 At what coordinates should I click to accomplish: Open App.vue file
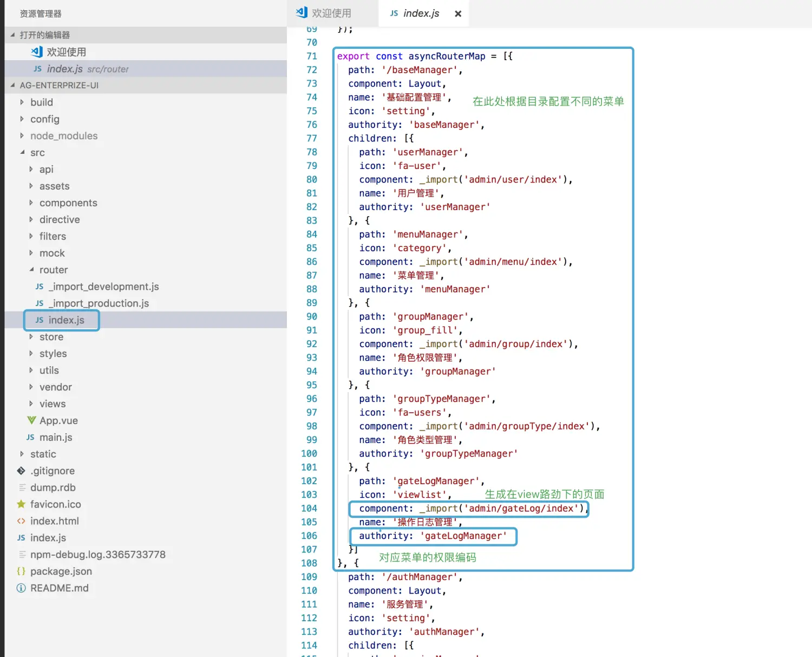click(146, 420)
